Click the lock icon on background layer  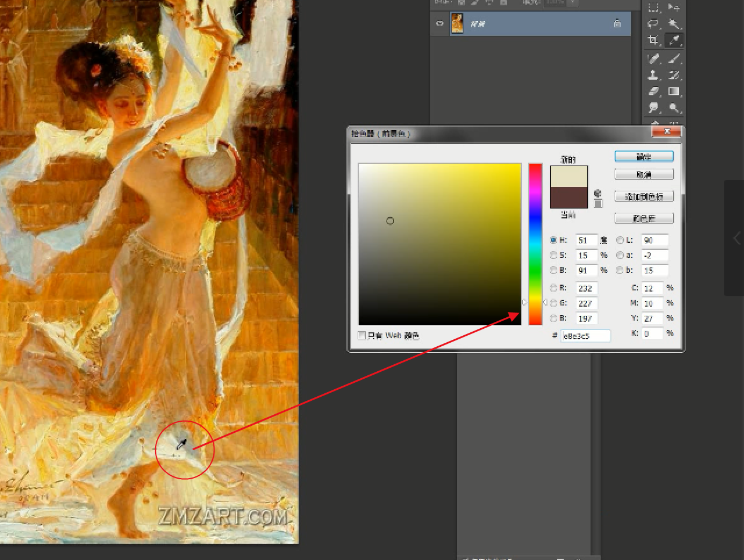pyautogui.click(x=617, y=24)
